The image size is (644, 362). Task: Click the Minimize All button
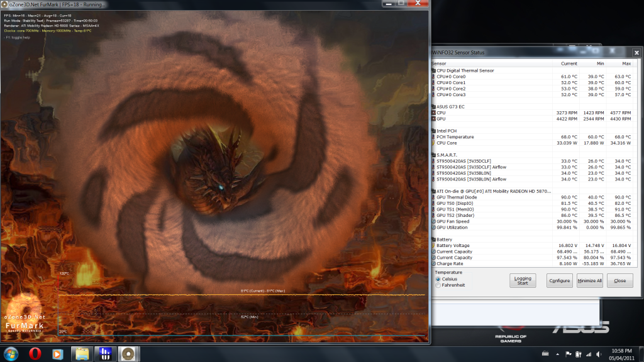[589, 280]
